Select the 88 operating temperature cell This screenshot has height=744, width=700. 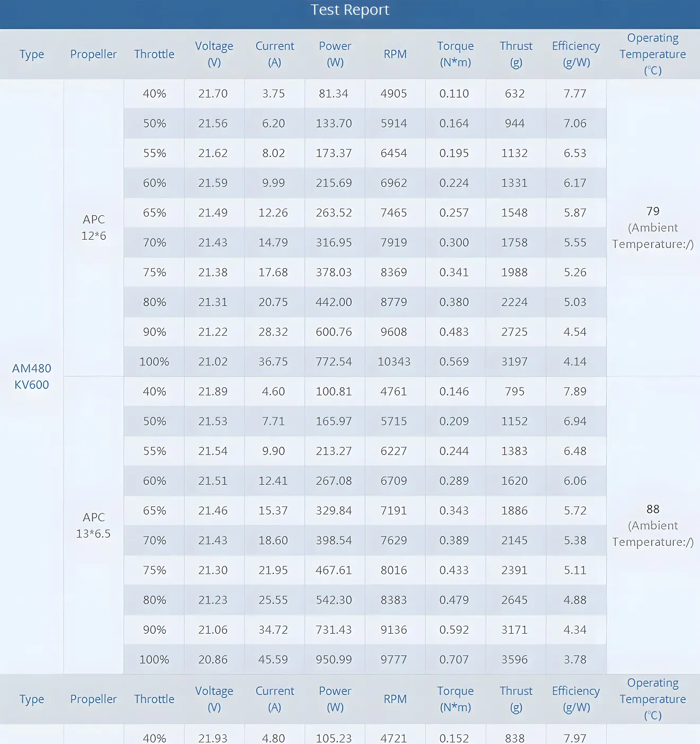pos(653,525)
